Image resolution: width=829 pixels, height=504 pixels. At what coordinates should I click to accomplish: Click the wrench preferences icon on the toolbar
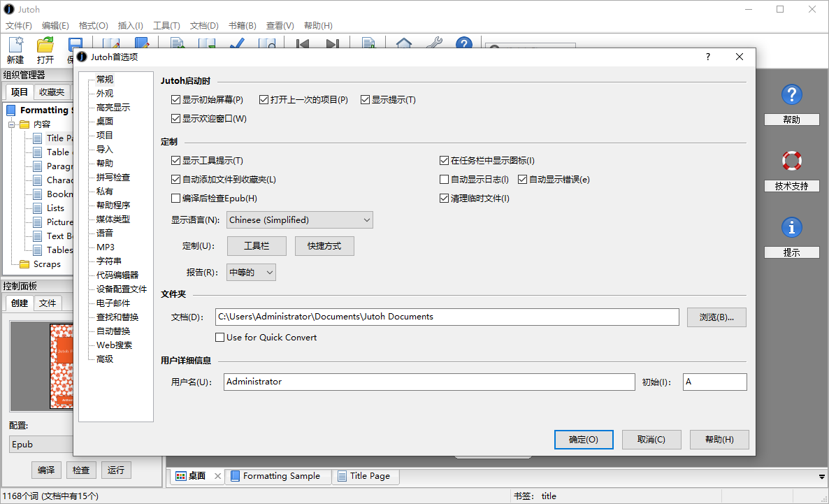pyautogui.click(x=434, y=43)
